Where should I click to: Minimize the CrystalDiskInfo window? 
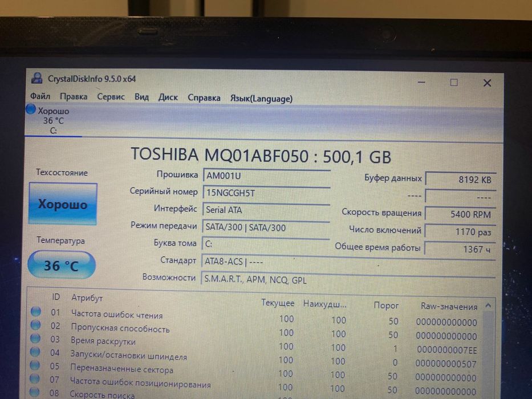tap(421, 83)
